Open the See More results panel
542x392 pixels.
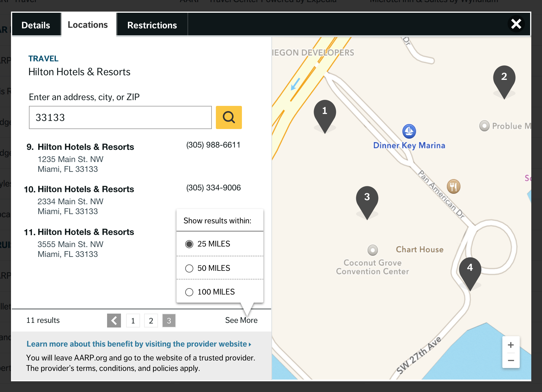[241, 320]
